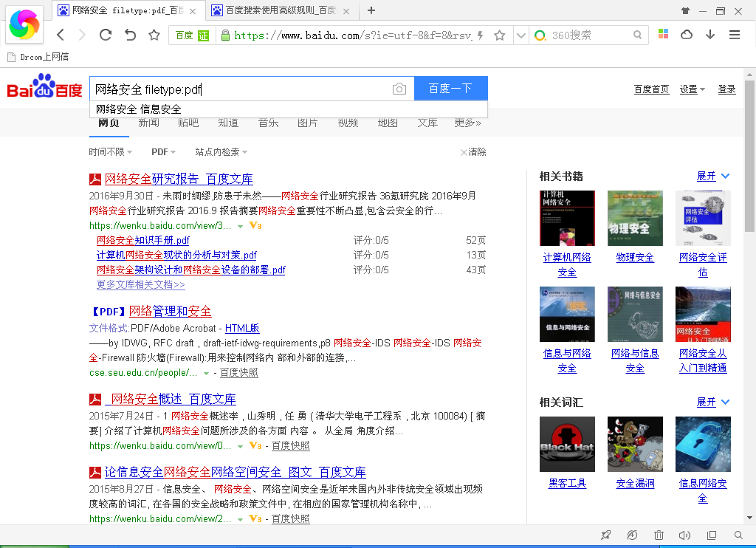Open the Drcom上网信 bookmark

coord(38,57)
